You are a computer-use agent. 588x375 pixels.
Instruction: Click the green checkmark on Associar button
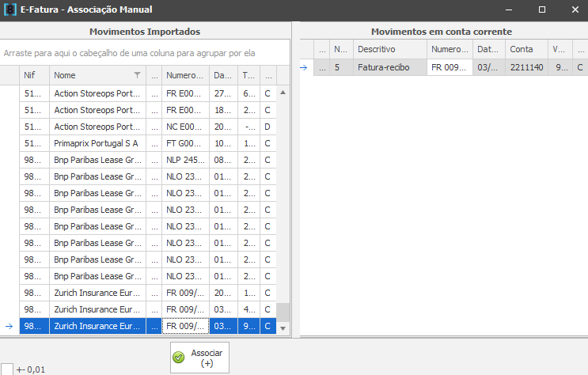pos(179,358)
